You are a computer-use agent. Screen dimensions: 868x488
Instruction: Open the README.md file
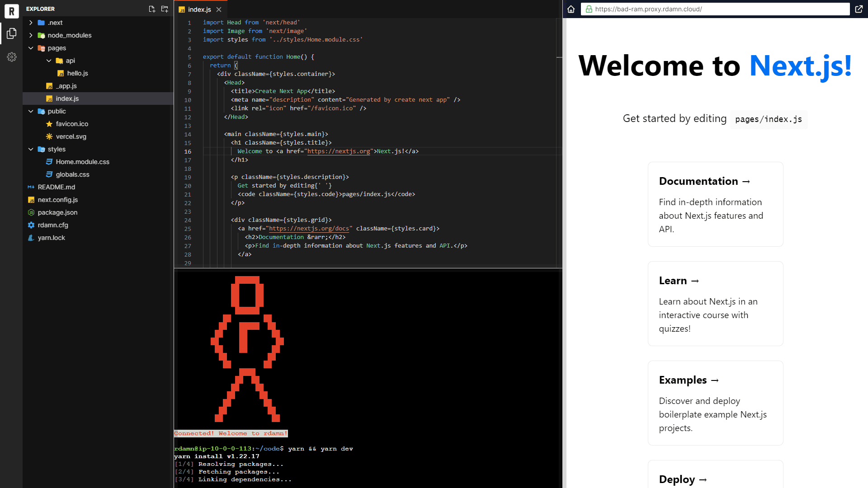coord(56,187)
